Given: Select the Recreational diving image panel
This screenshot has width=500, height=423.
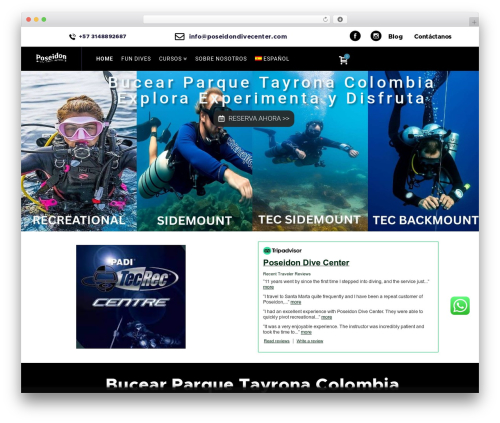Looking at the screenshot, I should tap(79, 151).
